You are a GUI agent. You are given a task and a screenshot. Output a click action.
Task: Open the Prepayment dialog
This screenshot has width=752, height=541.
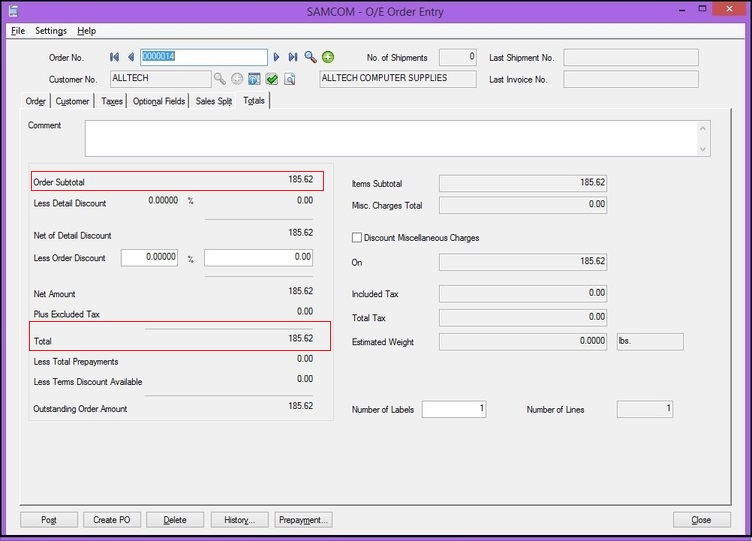click(303, 520)
